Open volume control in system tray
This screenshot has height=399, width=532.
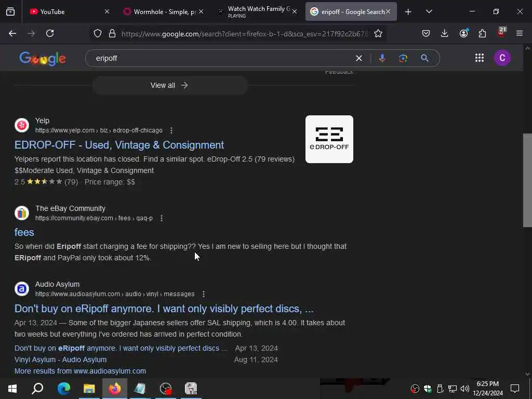click(x=465, y=389)
